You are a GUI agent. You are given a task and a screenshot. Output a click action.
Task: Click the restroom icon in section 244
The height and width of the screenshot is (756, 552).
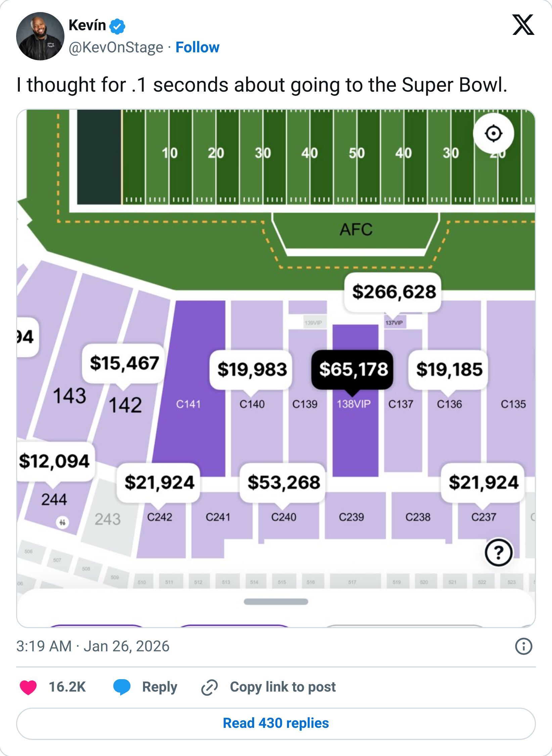click(62, 522)
